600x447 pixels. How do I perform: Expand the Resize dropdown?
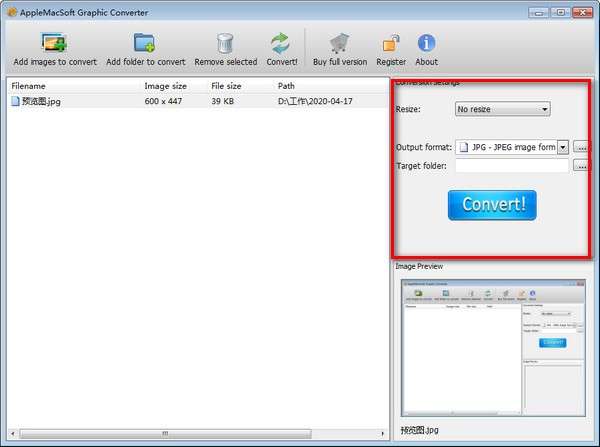click(x=503, y=109)
